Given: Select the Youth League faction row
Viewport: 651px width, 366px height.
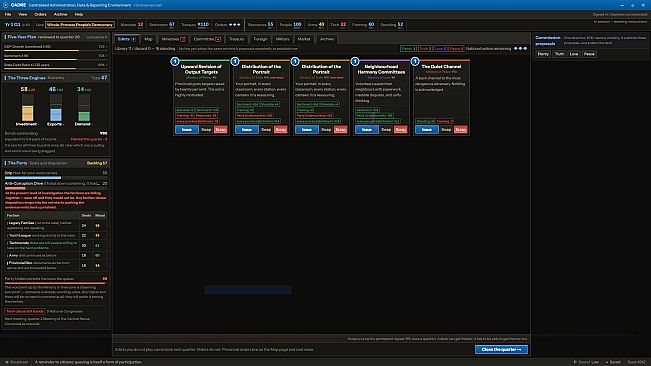Looking at the screenshot, I should (56, 235).
